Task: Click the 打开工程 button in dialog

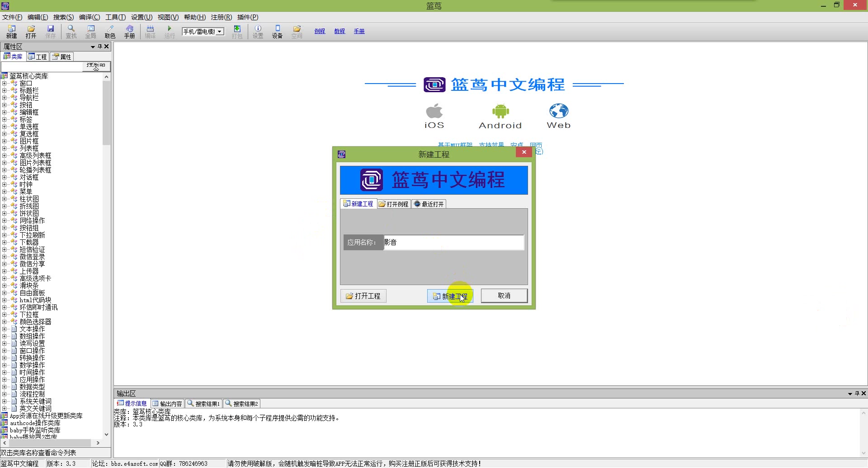Action: click(x=363, y=296)
